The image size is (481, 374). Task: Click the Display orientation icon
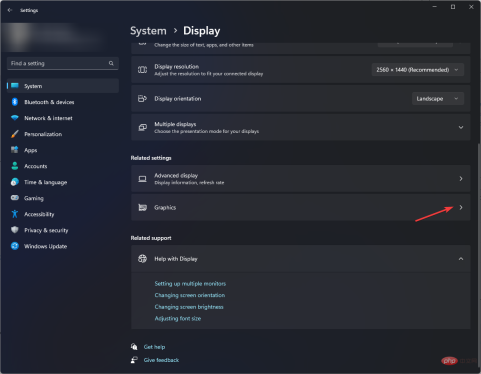click(x=142, y=99)
